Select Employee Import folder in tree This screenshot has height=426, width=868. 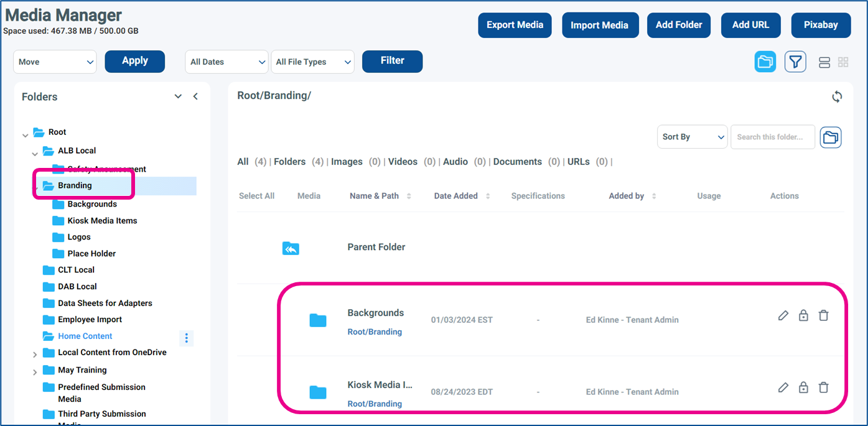click(x=90, y=320)
